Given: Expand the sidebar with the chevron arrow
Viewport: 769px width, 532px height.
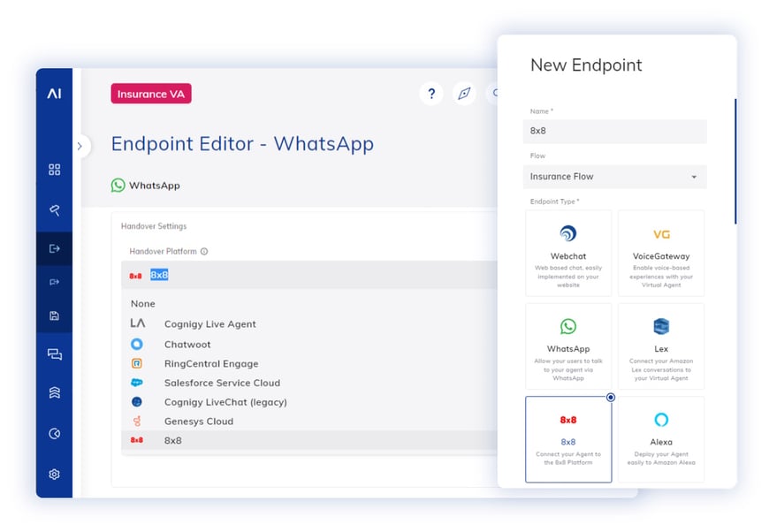Looking at the screenshot, I should tap(80, 146).
